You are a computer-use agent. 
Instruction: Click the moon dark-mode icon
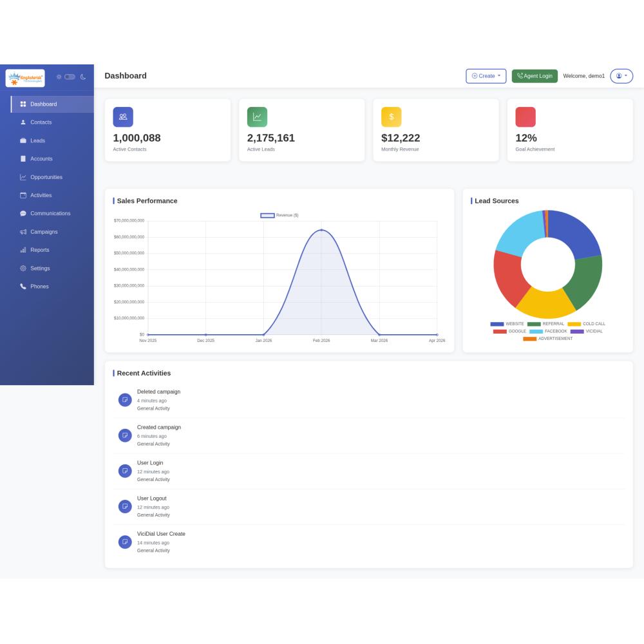tap(83, 77)
